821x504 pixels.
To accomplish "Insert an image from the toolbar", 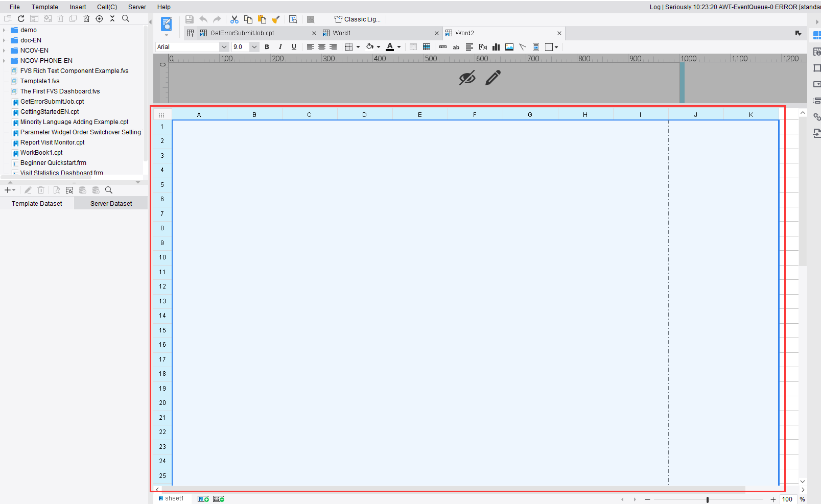I will 509,46.
